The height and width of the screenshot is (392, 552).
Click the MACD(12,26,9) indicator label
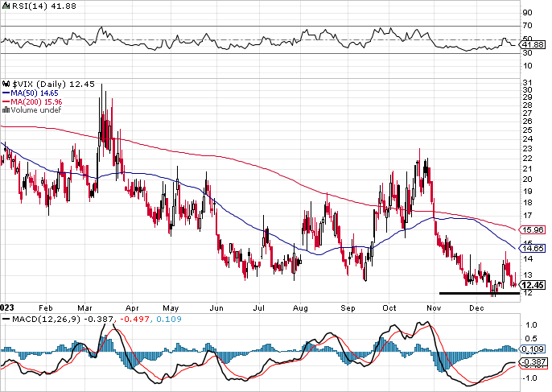coord(46,319)
